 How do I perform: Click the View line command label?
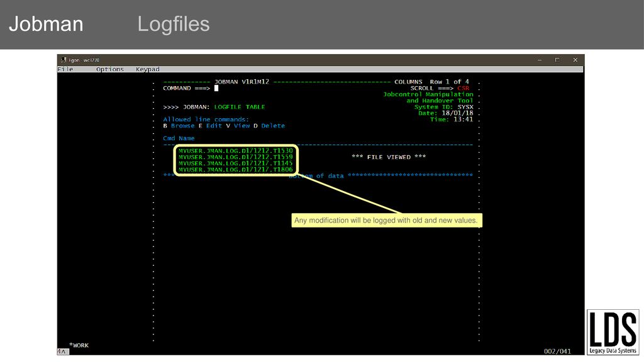tap(241, 126)
